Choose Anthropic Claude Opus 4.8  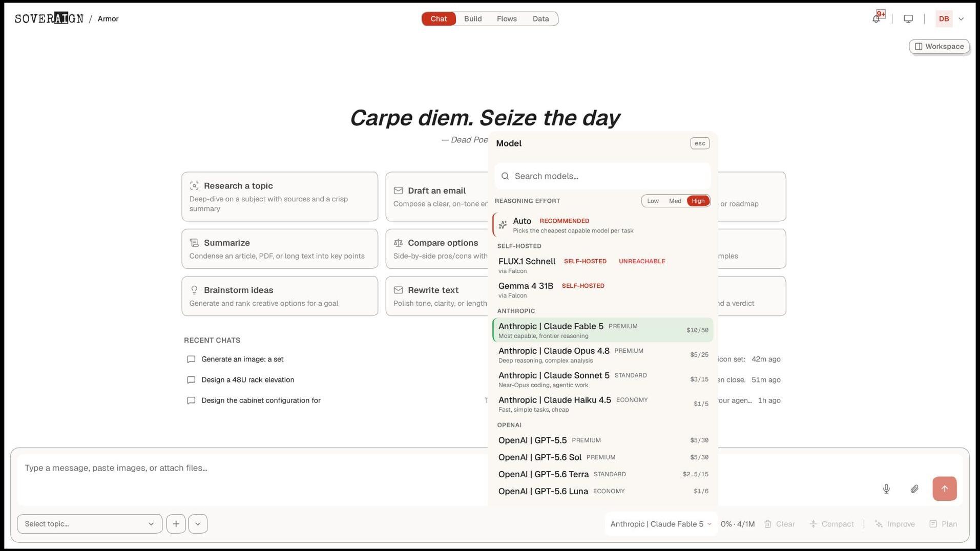click(x=602, y=355)
